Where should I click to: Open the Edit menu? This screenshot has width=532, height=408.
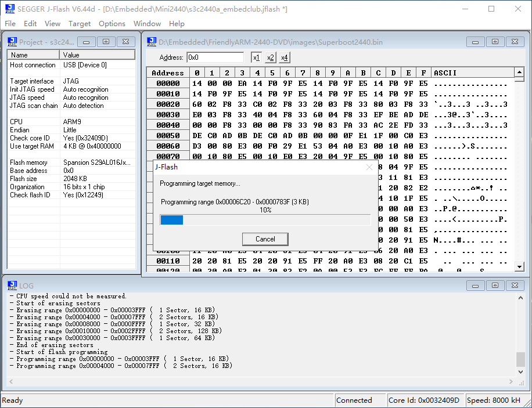click(x=30, y=23)
